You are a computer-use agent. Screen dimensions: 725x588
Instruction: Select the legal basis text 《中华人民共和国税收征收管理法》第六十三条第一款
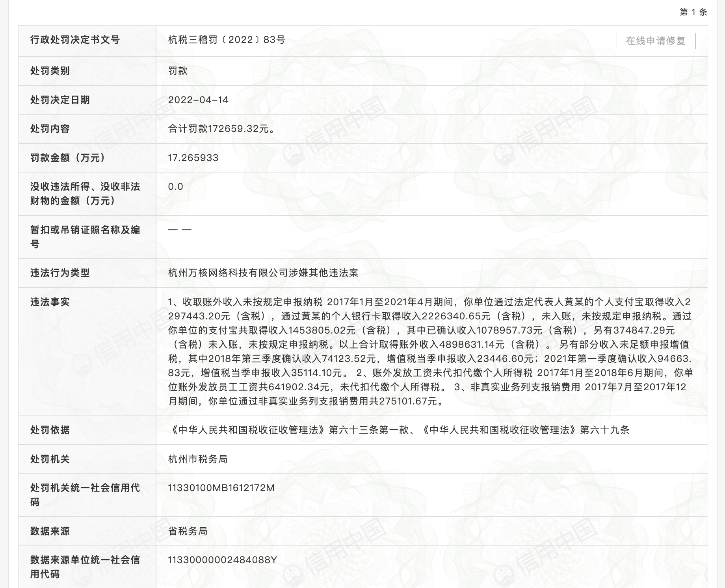click(288, 430)
